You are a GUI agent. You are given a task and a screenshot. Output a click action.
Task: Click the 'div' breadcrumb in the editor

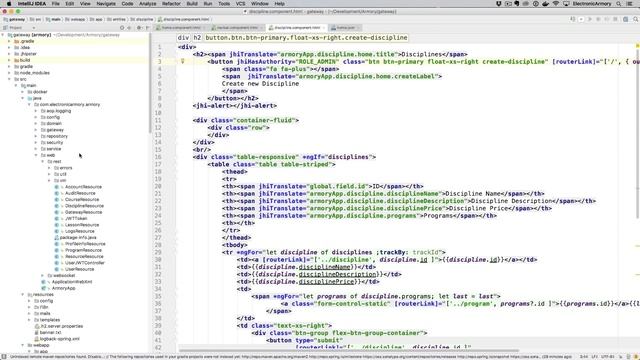pos(183,38)
